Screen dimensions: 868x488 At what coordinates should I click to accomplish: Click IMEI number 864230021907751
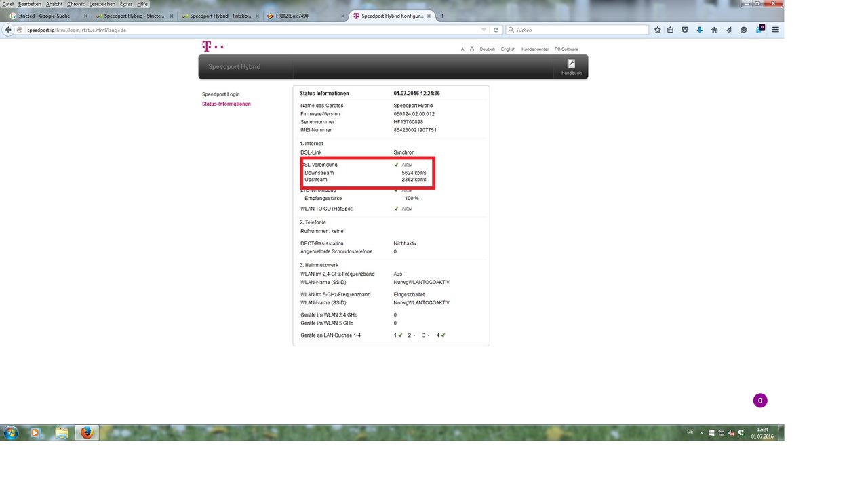coord(415,130)
